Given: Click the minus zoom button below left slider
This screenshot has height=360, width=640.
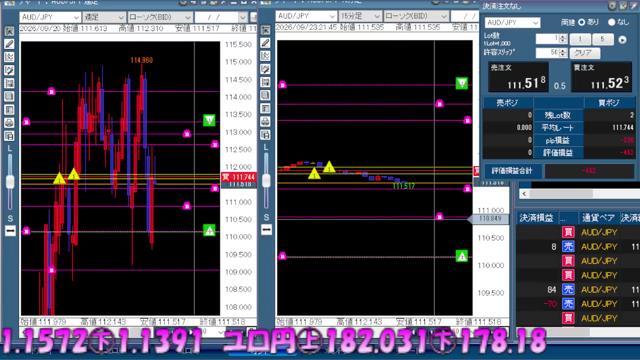Looking at the screenshot, I should 10,231.
